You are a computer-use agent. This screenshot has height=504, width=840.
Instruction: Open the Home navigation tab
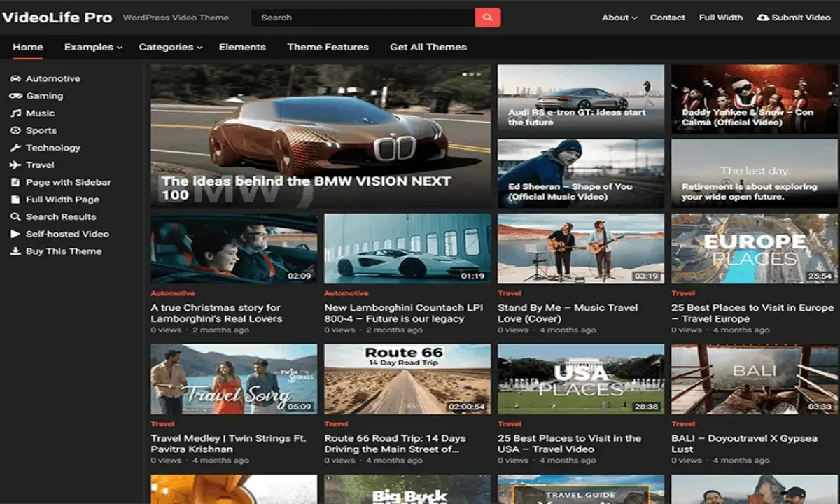pyautogui.click(x=28, y=48)
